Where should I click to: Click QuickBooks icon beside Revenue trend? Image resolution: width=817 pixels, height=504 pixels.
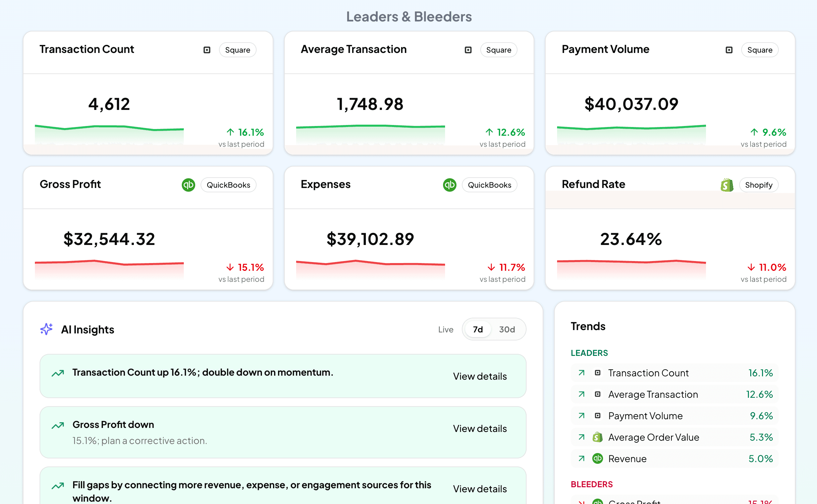click(597, 459)
